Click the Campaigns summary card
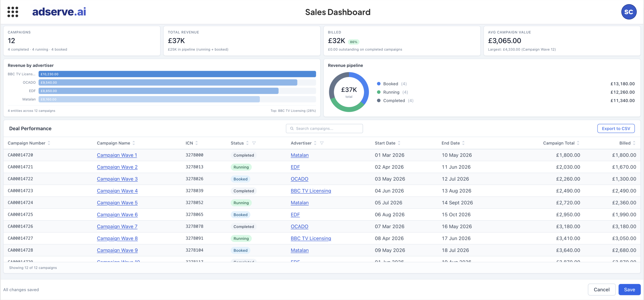The image size is (644, 300). click(x=82, y=41)
